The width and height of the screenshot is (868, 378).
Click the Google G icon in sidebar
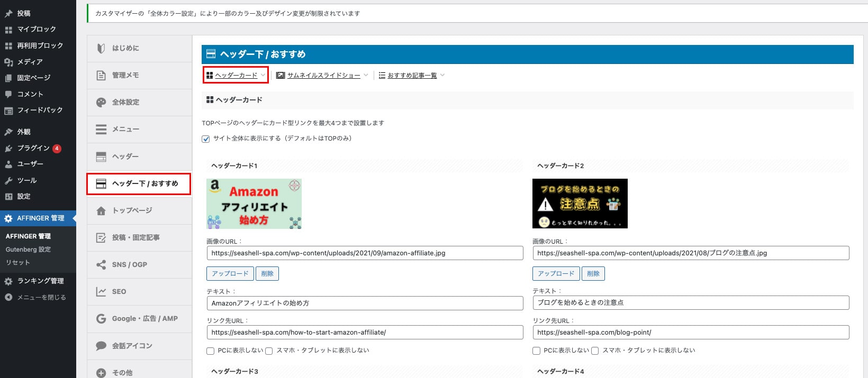[101, 319]
